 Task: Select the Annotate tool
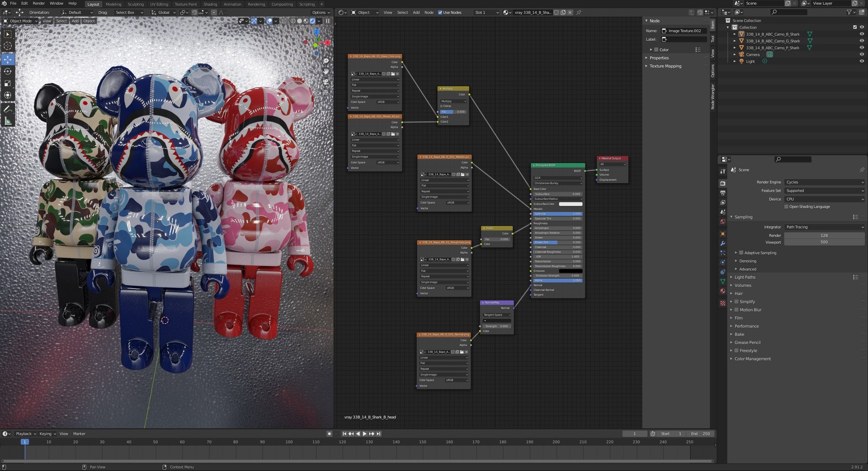click(8, 109)
